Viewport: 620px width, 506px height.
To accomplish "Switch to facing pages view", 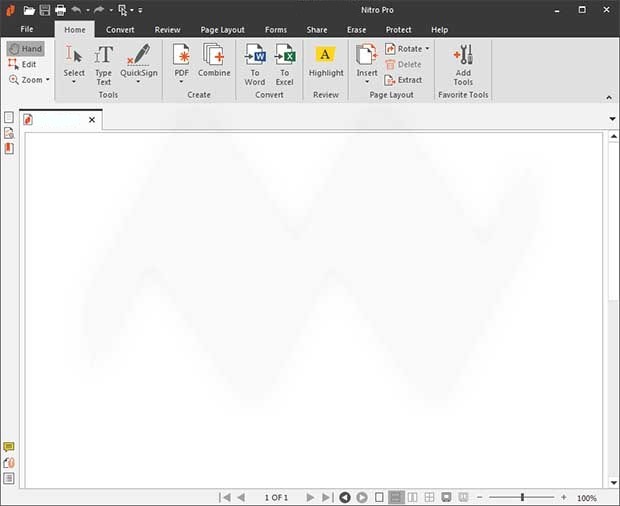I will [x=412, y=497].
